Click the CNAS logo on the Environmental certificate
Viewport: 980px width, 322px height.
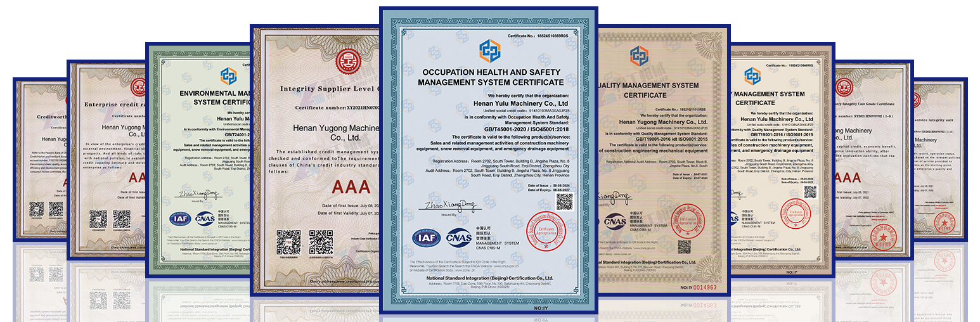point(205,219)
